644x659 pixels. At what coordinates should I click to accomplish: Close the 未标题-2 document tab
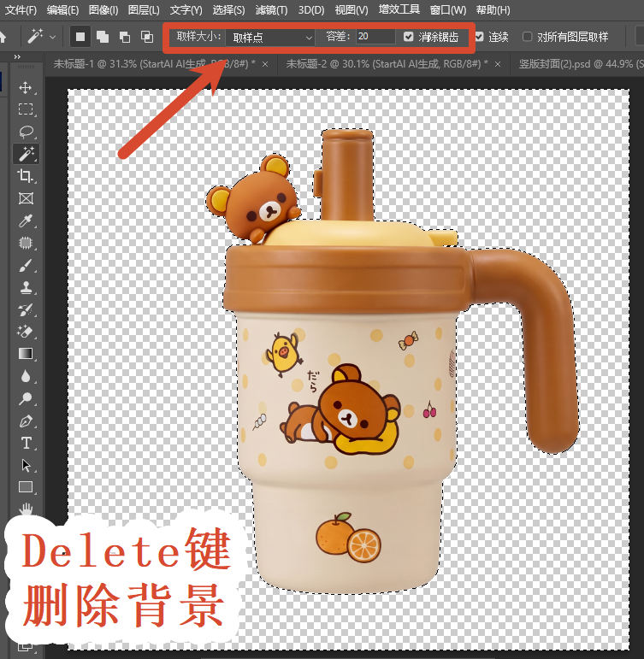(498, 64)
